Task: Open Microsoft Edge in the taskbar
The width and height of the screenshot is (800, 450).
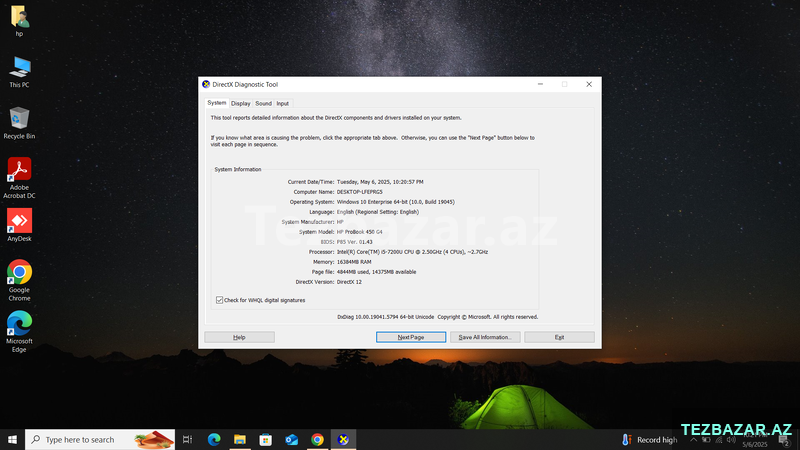Action: tap(214, 439)
